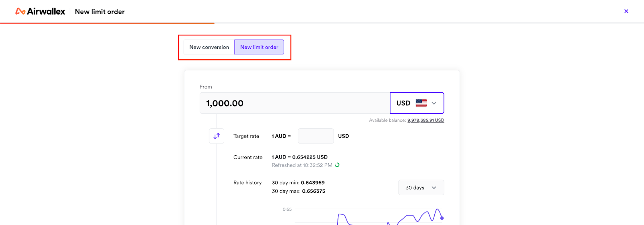The width and height of the screenshot is (644, 225).
Task: Click the chevron in 30 days selector
Action: (x=434, y=187)
